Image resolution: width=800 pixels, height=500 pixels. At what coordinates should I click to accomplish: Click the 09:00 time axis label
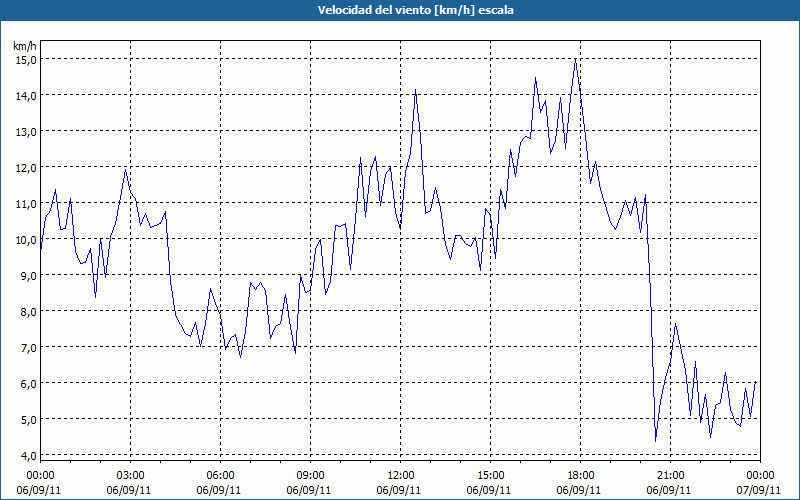[x=310, y=476]
